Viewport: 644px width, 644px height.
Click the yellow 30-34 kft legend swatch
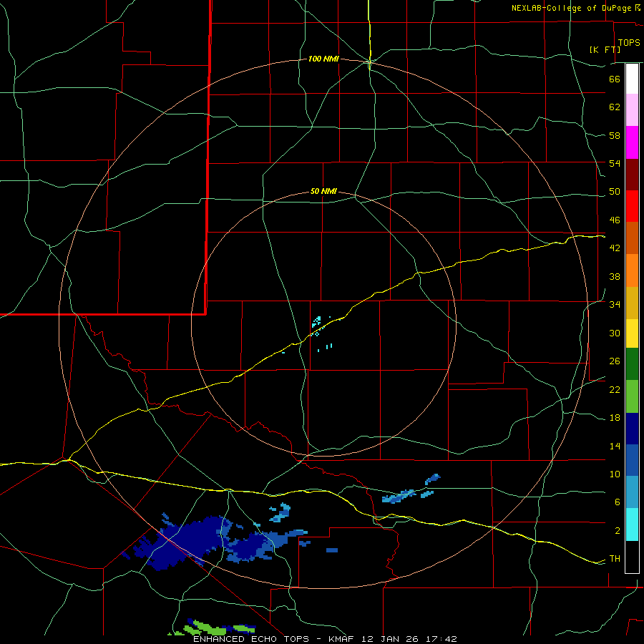[x=632, y=333]
